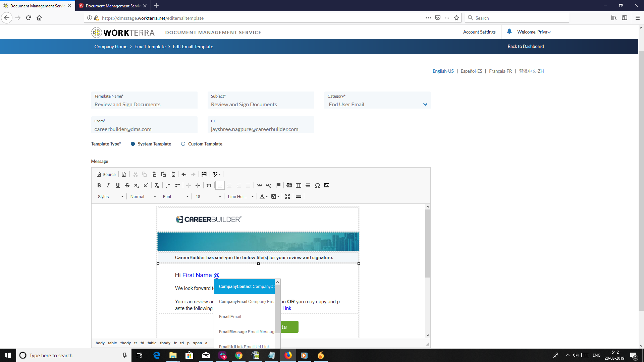Screen dimensions: 644x362
Task: Click the undo arrow icon
Action: (184, 174)
